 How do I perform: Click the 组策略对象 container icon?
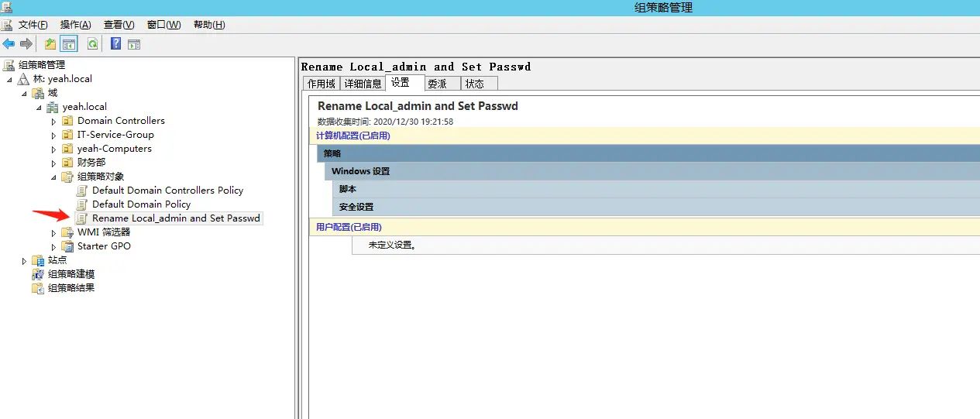pyautogui.click(x=68, y=177)
